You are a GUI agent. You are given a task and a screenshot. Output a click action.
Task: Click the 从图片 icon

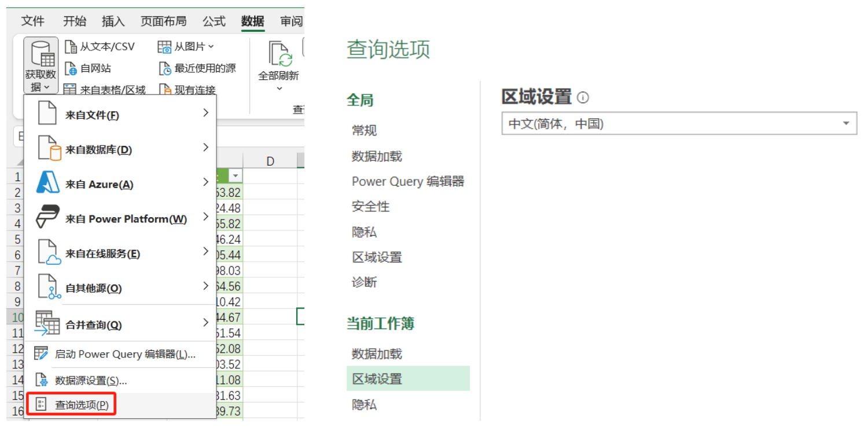(x=164, y=47)
